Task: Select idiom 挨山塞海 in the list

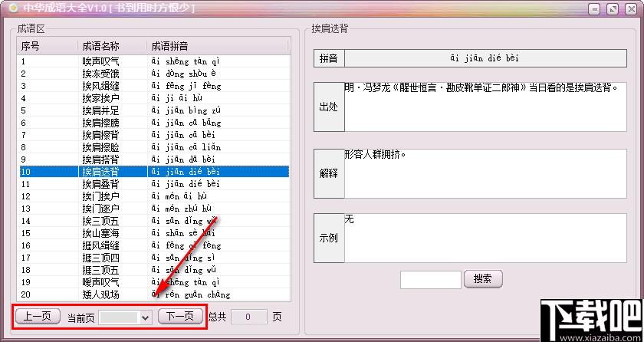Action: pos(100,233)
